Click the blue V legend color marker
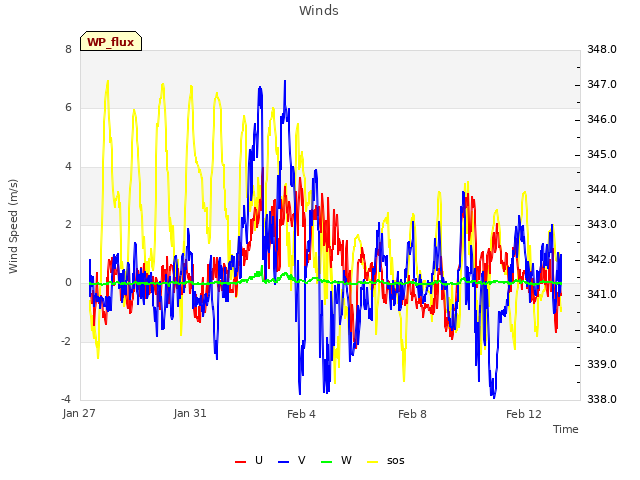Screen dimensions: 640x480 point(283,462)
